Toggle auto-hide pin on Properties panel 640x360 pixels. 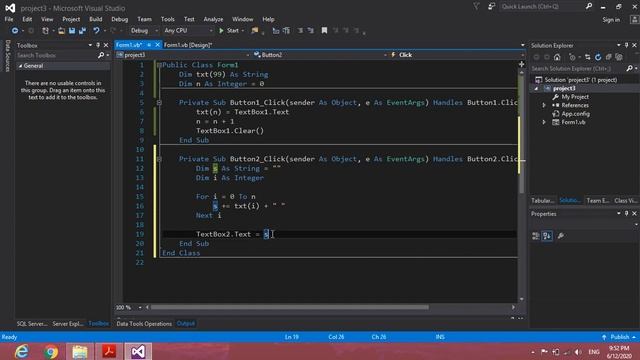pyautogui.click(x=627, y=213)
